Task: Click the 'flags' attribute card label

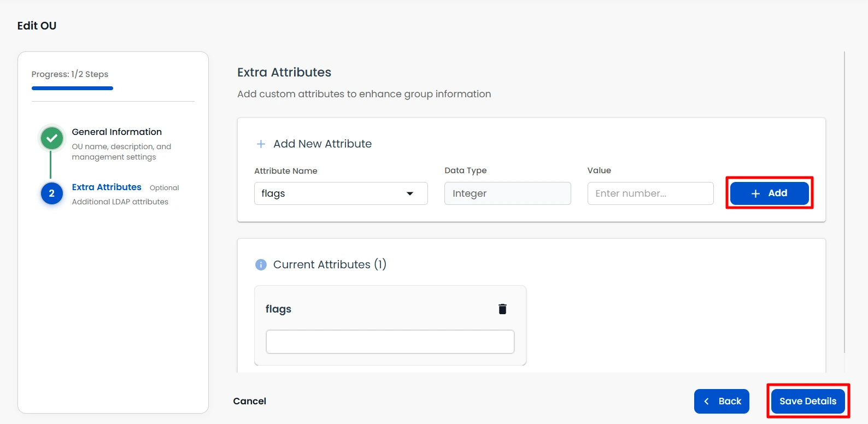Action: click(x=278, y=309)
